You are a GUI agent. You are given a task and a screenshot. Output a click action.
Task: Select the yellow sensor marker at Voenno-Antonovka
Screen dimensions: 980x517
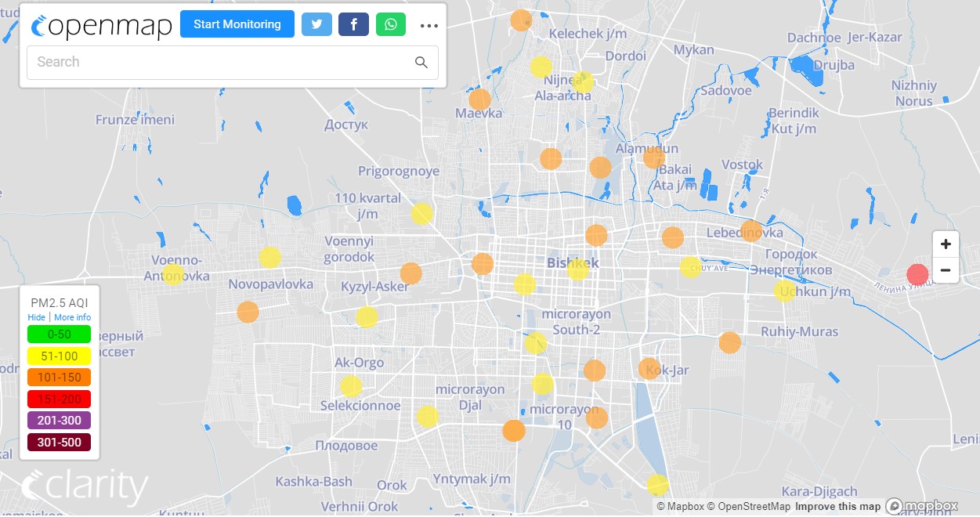[173, 274]
